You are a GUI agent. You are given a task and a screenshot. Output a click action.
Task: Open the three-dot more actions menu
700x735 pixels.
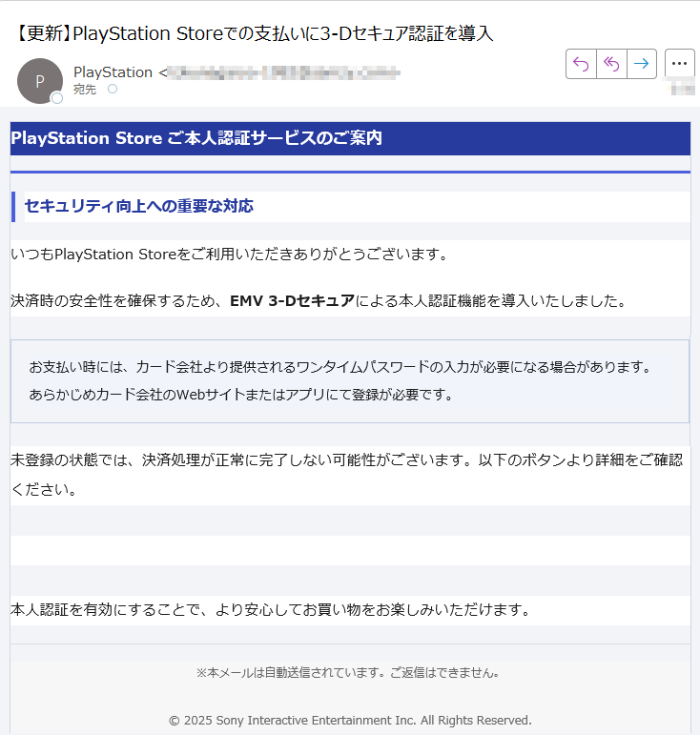click(679, 64)
